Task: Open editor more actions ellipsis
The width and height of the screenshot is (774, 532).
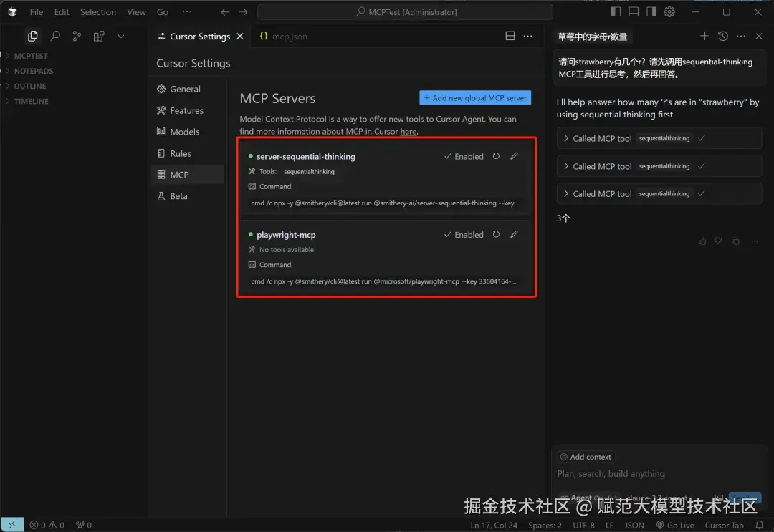Action: pyautogui.click(x=527, y=36)
